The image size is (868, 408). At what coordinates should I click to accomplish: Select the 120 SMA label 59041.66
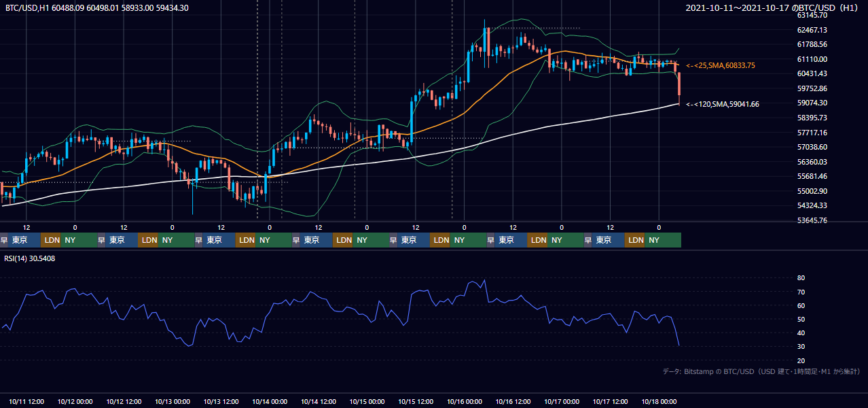(x=723, y=104)
